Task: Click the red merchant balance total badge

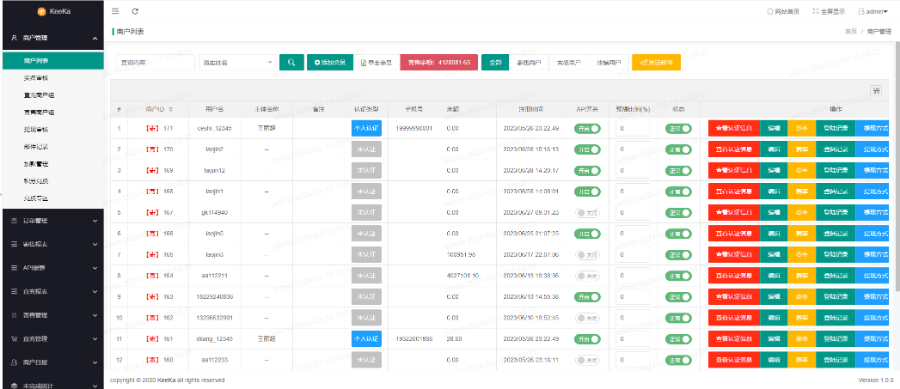Action: point(439,62)
